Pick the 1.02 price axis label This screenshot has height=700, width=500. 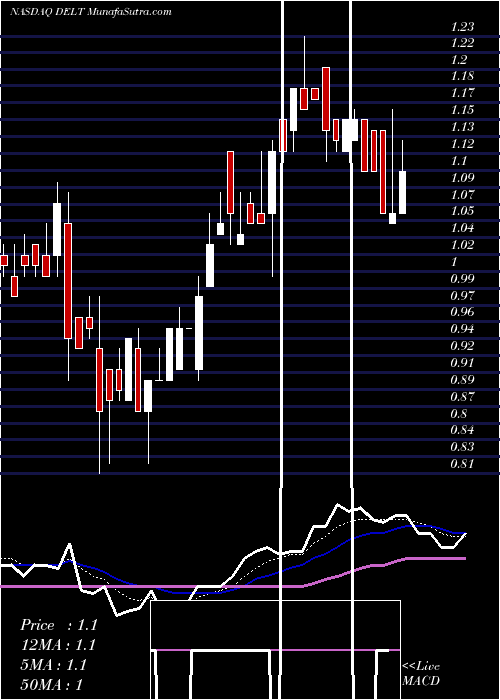462,245
